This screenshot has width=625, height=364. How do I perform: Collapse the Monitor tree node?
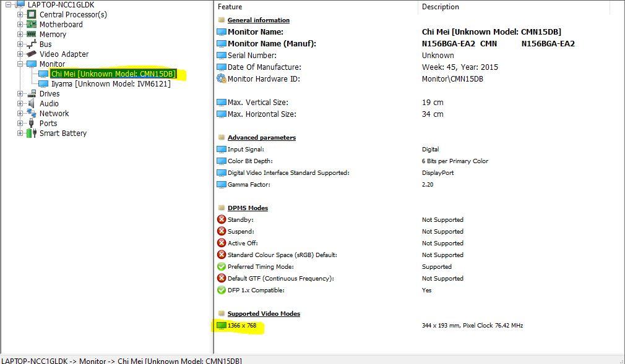point(20,64)
